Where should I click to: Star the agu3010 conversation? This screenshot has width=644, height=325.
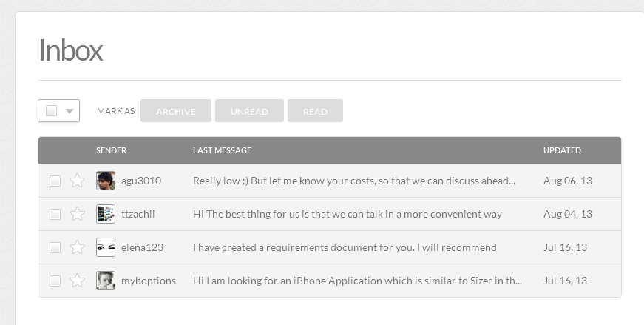tap(77, 181)
